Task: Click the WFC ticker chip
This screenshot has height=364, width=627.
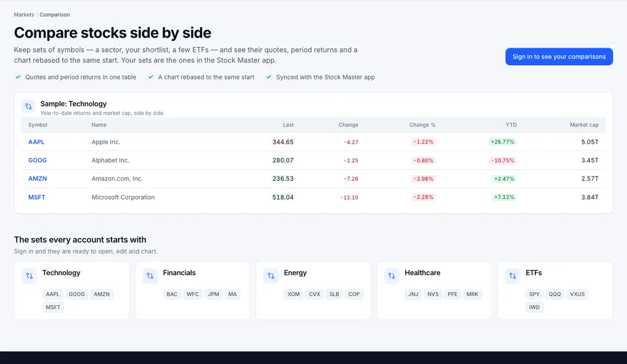Action: [192, 294]
